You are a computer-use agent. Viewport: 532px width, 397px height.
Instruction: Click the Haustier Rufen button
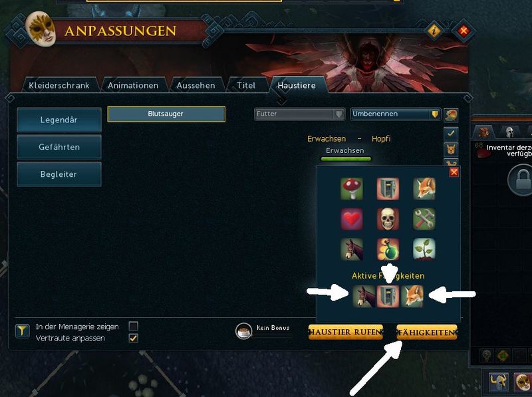point(346,332)
